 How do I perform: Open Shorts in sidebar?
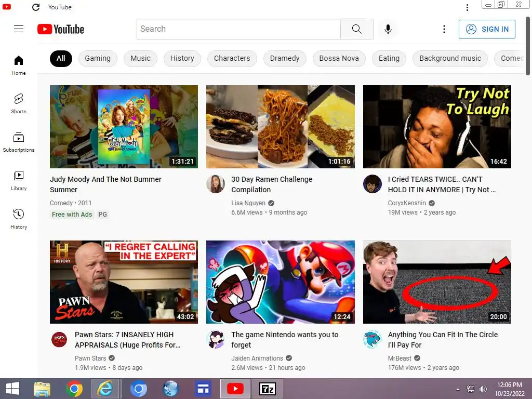pyautogui.click(x=19, y=104)
